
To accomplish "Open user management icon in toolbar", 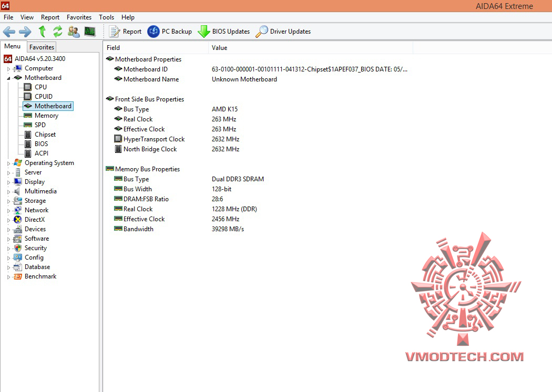I will point(74,32).
